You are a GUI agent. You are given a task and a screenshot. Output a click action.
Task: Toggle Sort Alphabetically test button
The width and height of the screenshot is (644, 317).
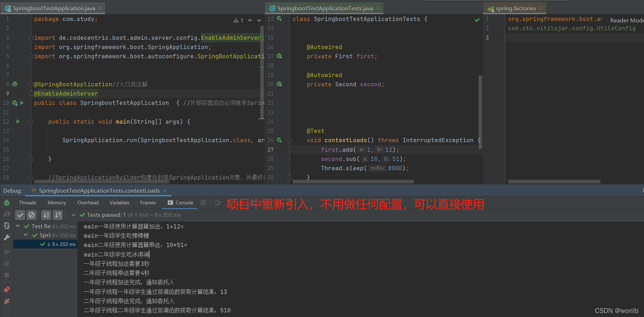pyautogui.click(x=46, y=215)
